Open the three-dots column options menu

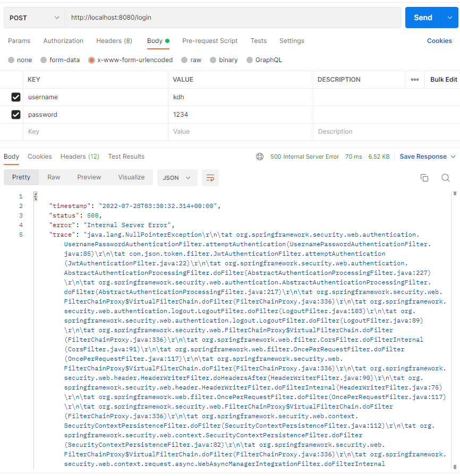415,80
